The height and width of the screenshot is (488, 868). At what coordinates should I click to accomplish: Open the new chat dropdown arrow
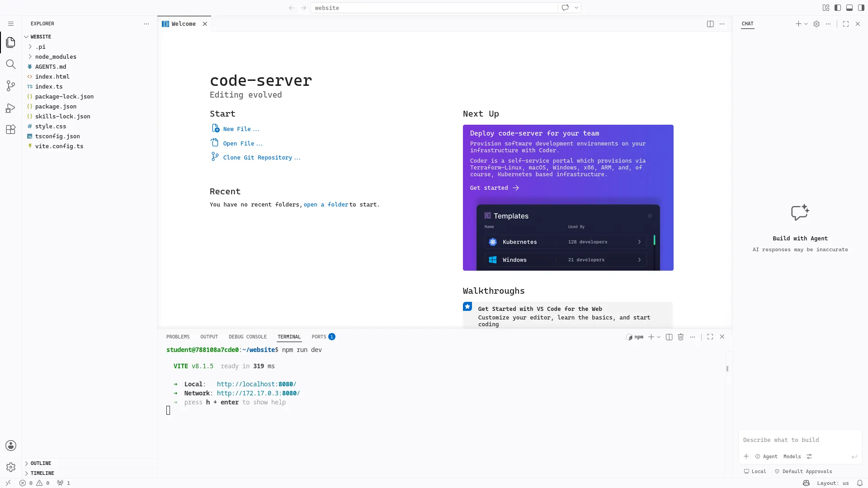pos(806,24)
